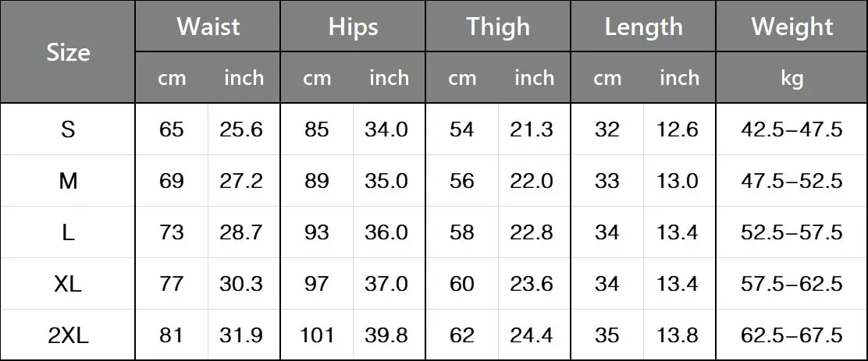Click the 25.6 waist inch cell
The width and height of the screenshot is (868, 361).
241,130
